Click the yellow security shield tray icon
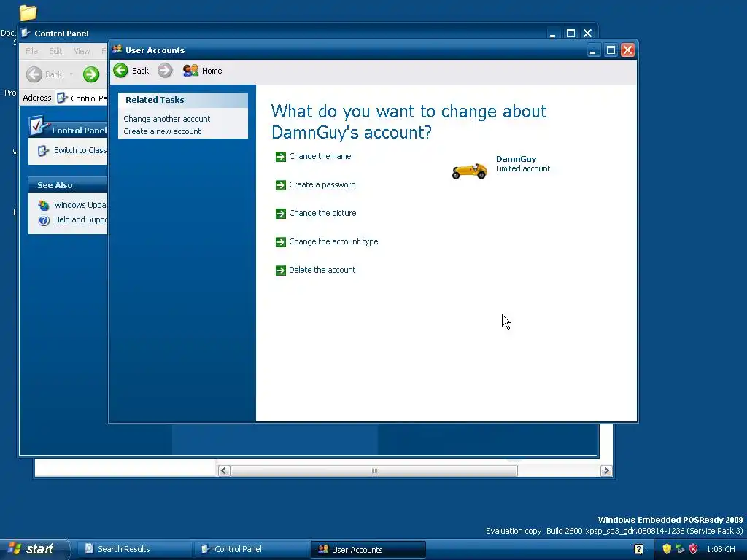This screenshot has width=747, height=560. (x=667, y=549)
